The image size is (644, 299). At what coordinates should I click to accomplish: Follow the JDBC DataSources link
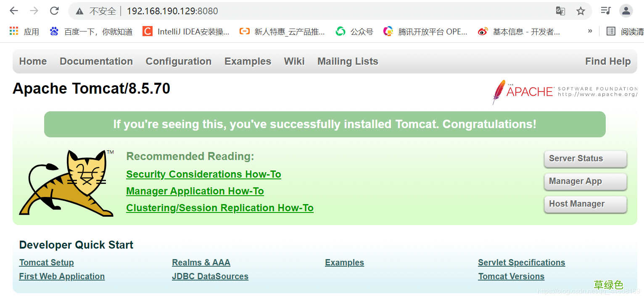pyautogui.click(x=210, y=276)
